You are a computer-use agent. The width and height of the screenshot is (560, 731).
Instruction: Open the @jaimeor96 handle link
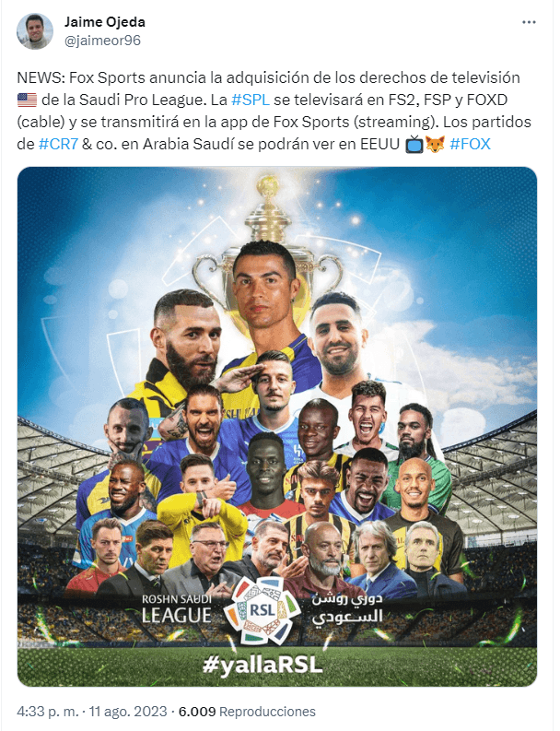point(102,41)
